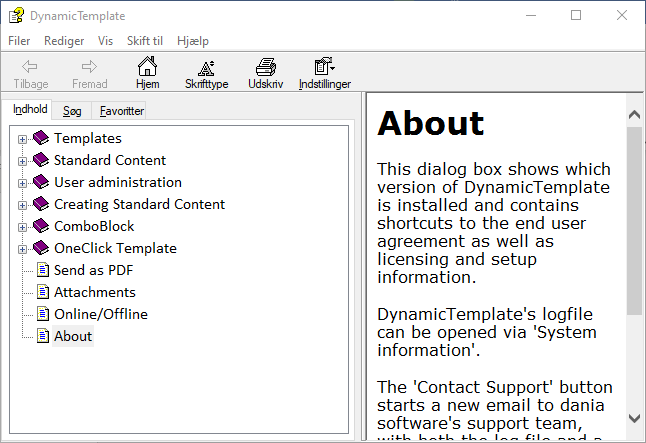Open the Hjælp menu
Viewport: 646px width, 443px height.
[193, 41]
